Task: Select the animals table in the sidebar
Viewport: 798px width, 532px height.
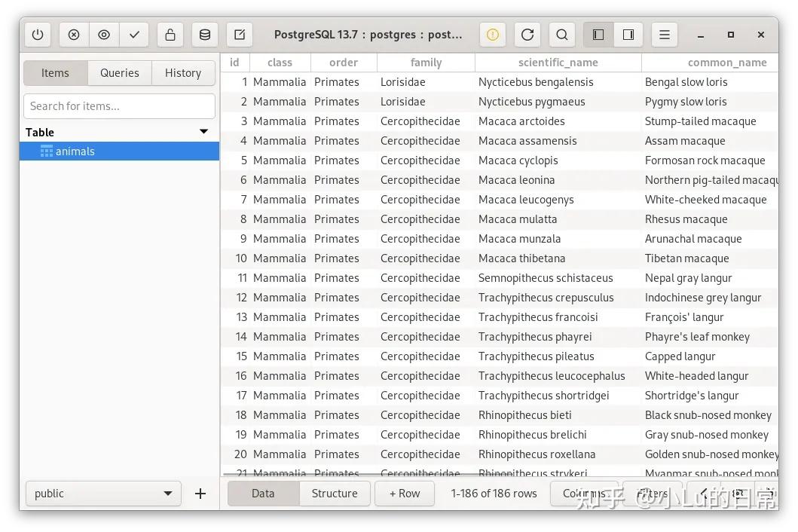Action: 75,151
